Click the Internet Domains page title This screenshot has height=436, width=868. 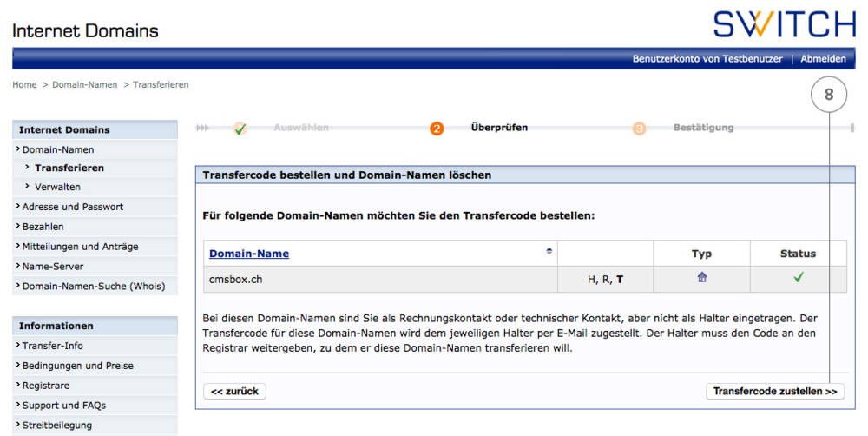click(85, 30)
